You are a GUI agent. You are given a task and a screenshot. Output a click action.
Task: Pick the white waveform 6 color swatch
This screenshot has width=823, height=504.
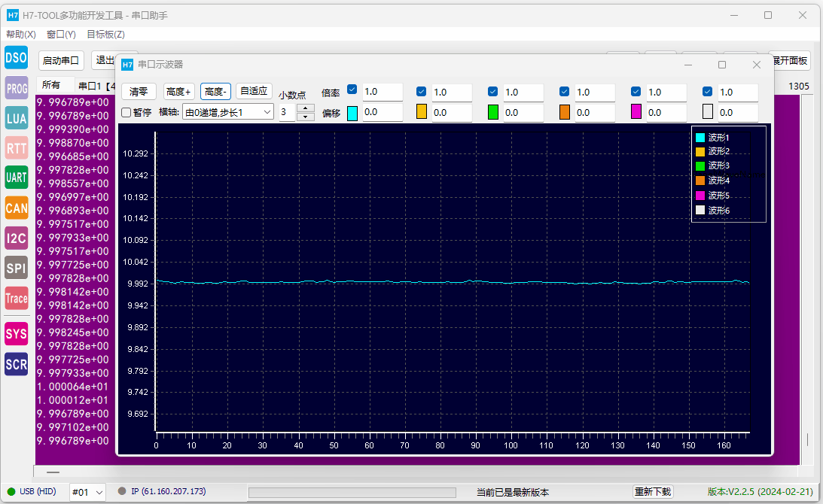(708, 111)
